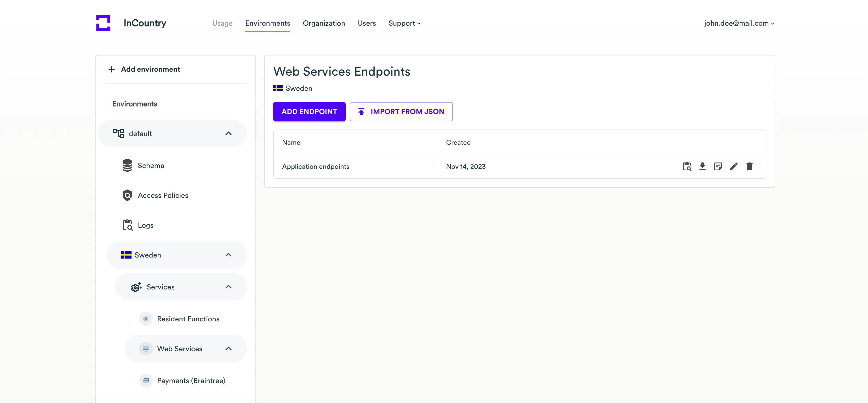Screen dimensions: 868x403
Task: Open Access Policies from sidebar
Action: [163, 195]
